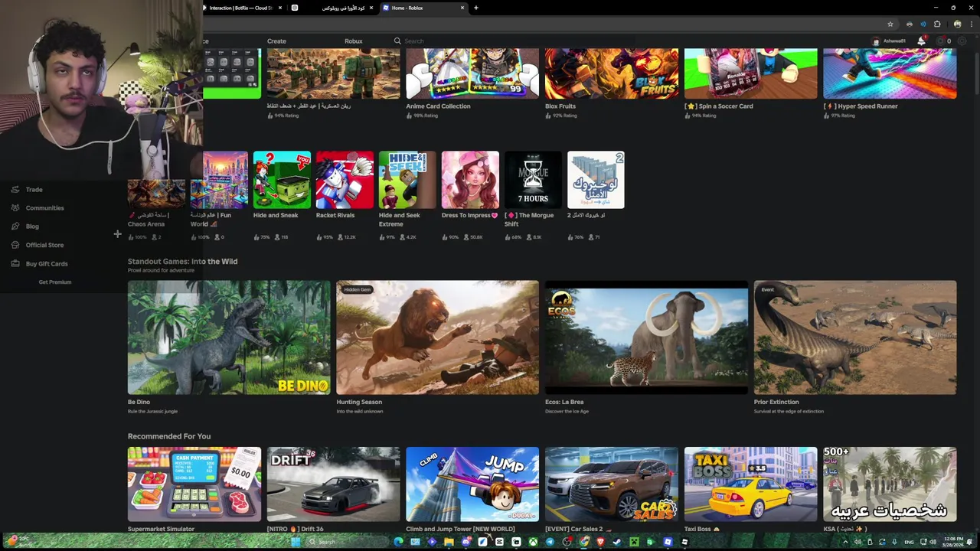The height and width of the screenshot is (551, 980).
Task: Click the Standout Games: Into the Wild heading
Action: pos(182,261)
